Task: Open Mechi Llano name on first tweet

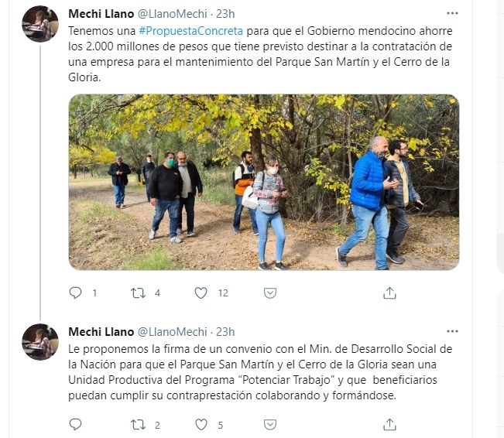Action: 101,14
